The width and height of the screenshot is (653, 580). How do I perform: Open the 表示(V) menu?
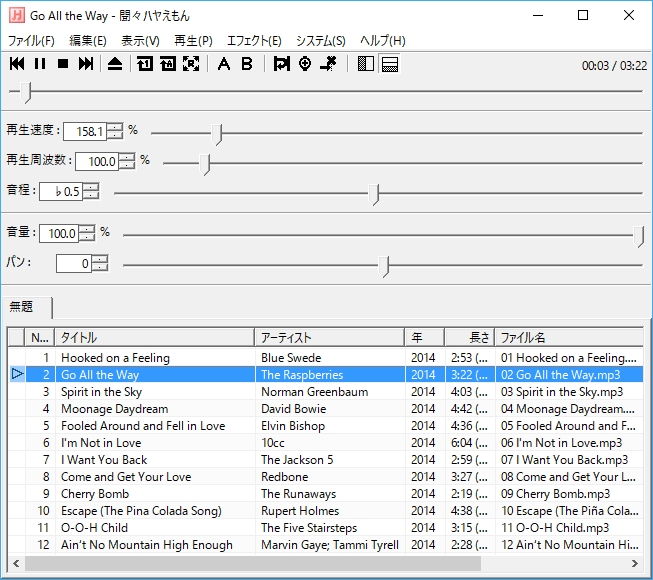pyautogui.click(x=140, y=41)
